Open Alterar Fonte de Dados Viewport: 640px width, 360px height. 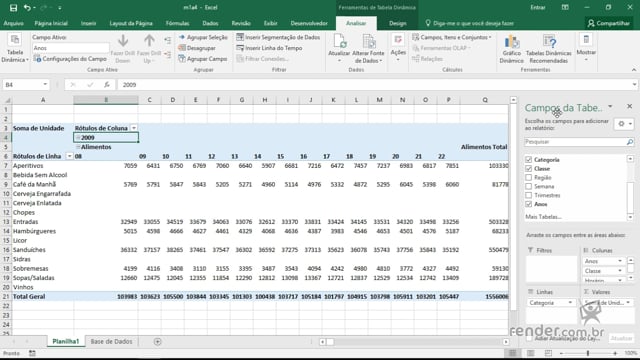pos(368,49)
